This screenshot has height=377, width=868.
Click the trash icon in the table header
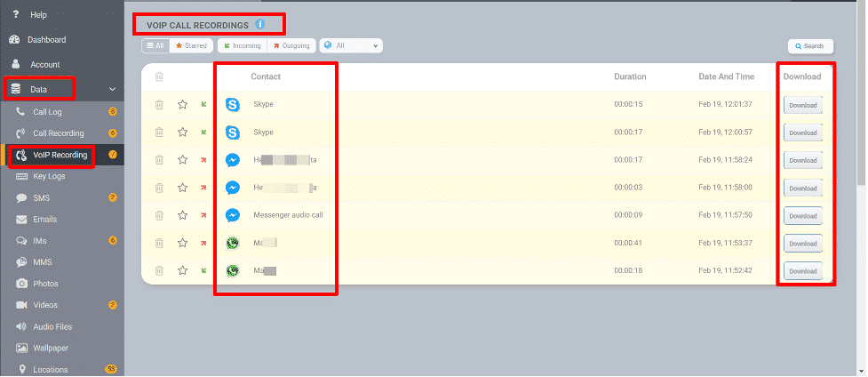coord(159,76)
